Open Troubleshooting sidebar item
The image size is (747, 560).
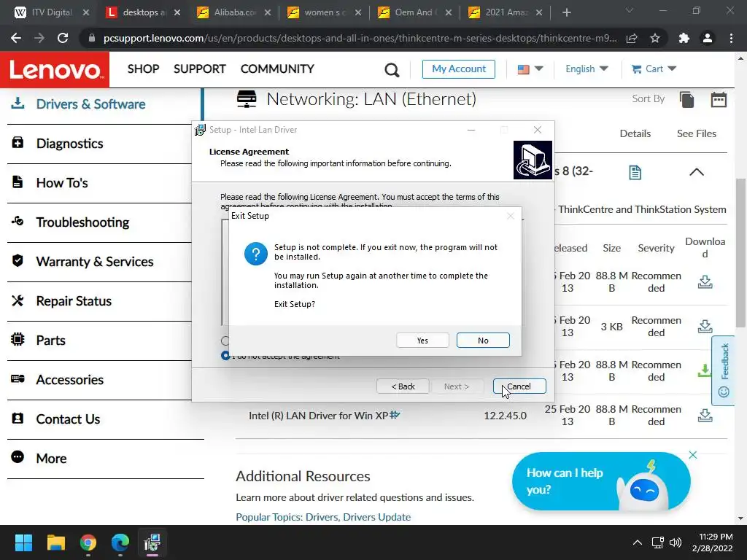(82, 222)
